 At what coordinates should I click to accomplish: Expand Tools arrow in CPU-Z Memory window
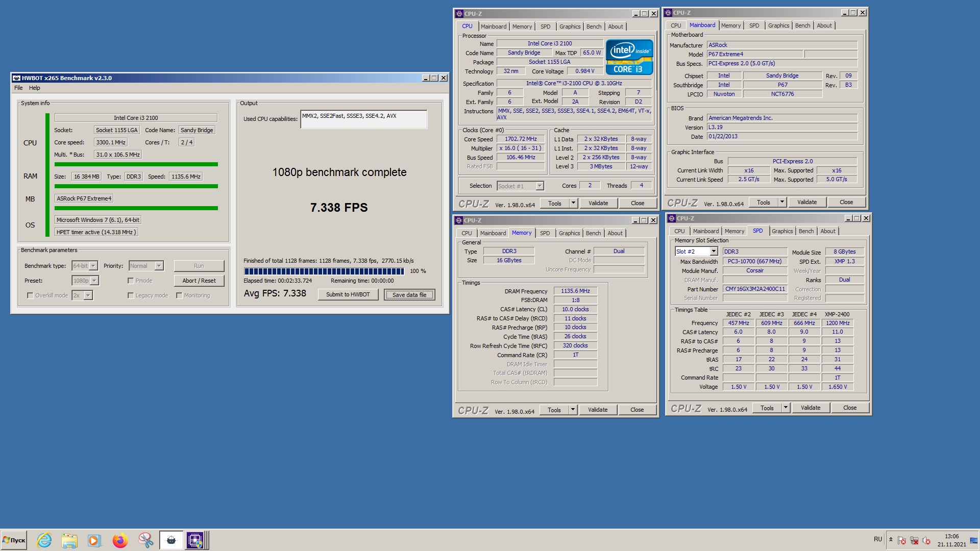pyautogui.click(x=573, y=410)
